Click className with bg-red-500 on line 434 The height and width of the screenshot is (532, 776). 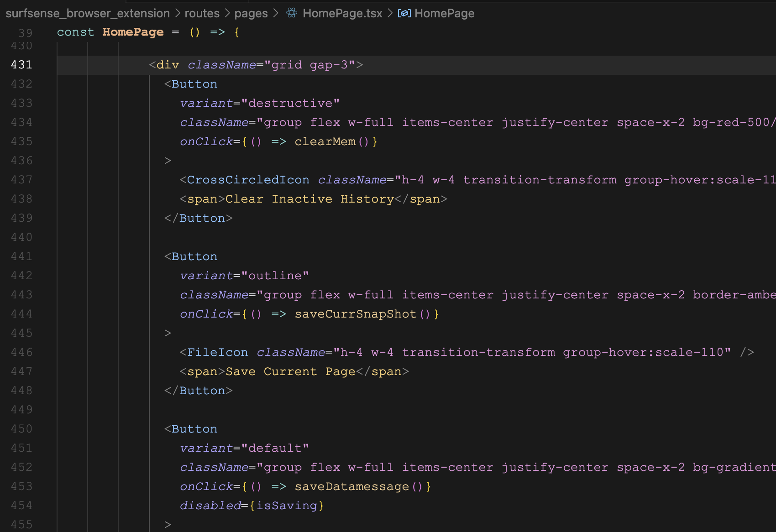pos(478,122)
